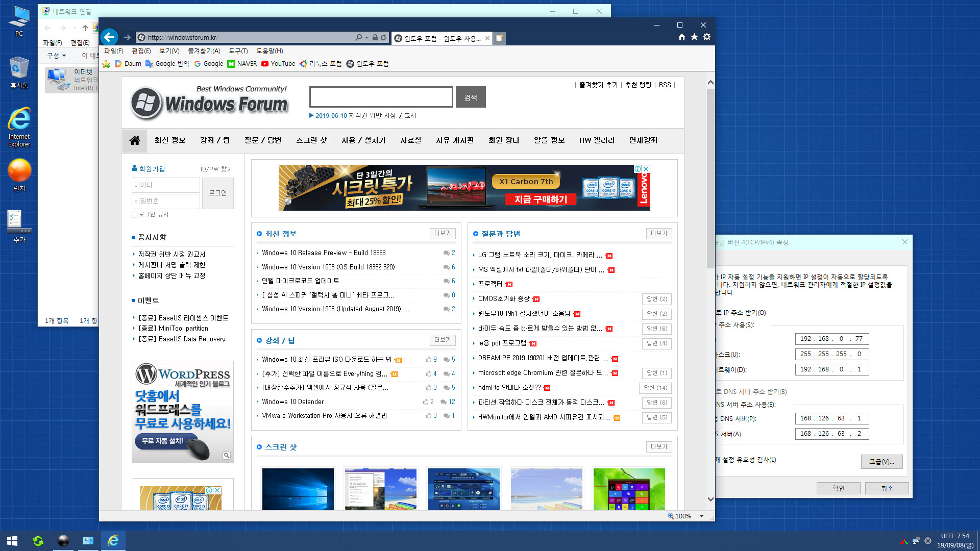The width and height of the screenshot is (980, 551).
Task: Close the Lenovo ad with X icon
Action: pyautogui.click(x=646, y=169)
